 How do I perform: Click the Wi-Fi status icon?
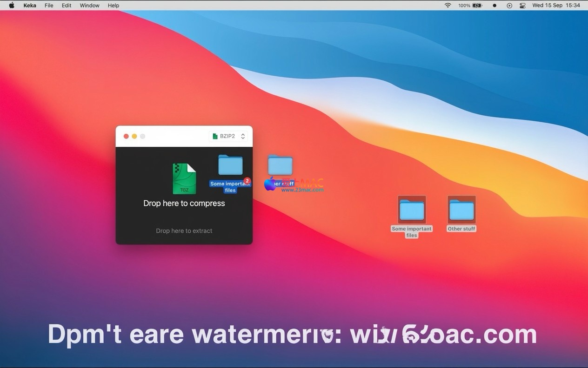[448, 6]
